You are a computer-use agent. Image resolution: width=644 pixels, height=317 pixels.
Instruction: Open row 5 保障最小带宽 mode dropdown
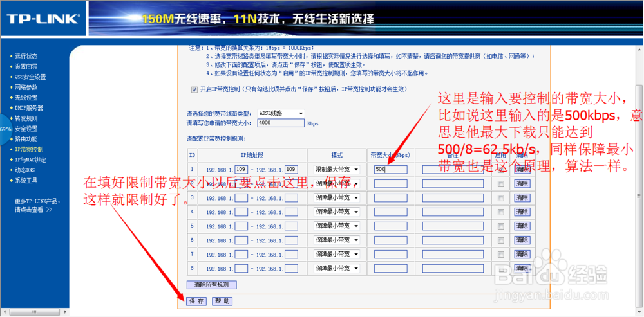(x=337, y=226)
